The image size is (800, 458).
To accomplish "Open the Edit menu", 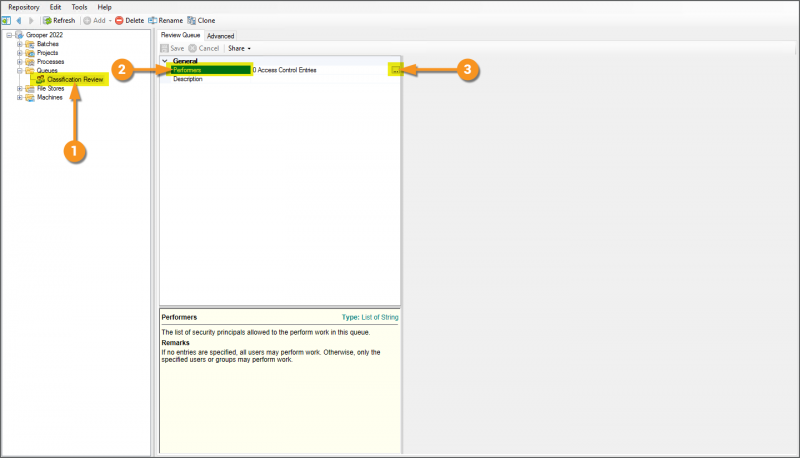I will [55, 7].
